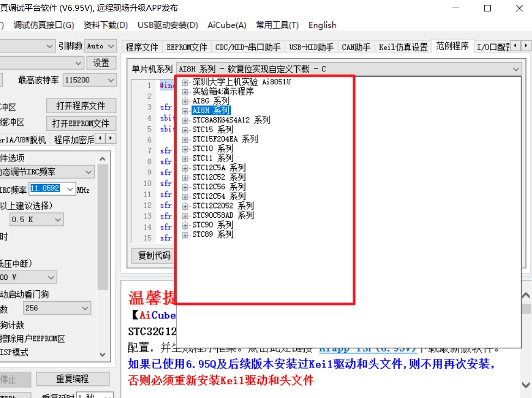Click tab strip left scroll arrow at top

click(515, 46)
